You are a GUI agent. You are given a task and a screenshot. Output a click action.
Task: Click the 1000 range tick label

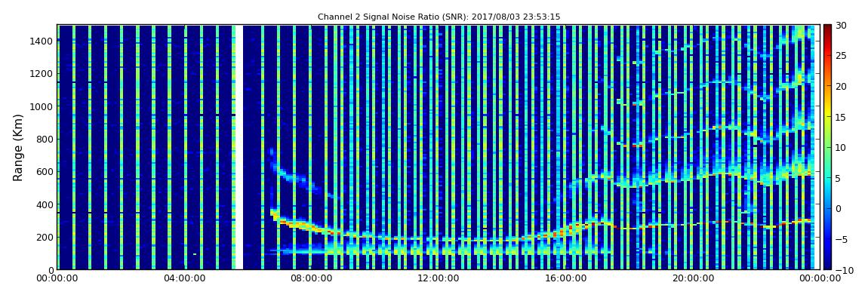42,106
